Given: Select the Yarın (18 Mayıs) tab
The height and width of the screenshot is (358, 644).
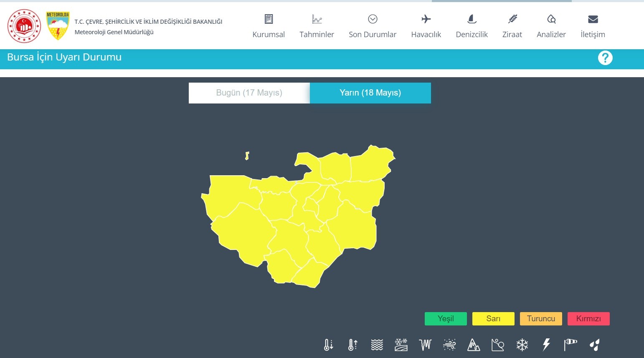Looking at the screenshot, I should pyautogui.click(x=370, y=93).
